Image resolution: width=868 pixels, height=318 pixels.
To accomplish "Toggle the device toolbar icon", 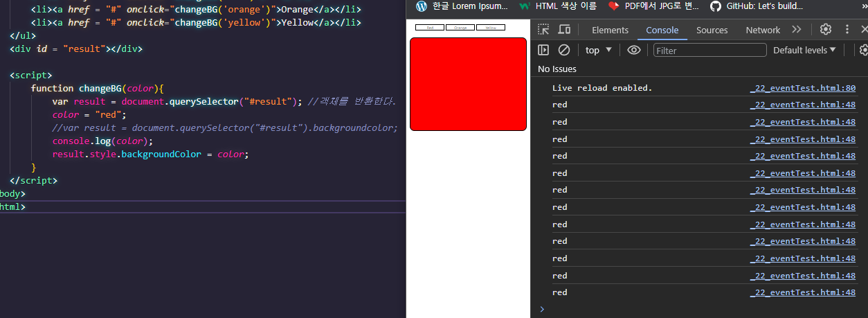I will (564, 29).
